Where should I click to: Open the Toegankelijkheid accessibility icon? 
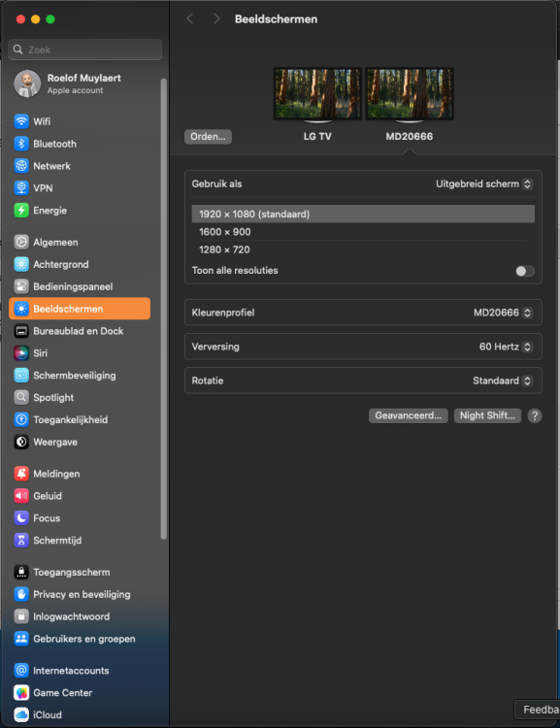point(21,419)
